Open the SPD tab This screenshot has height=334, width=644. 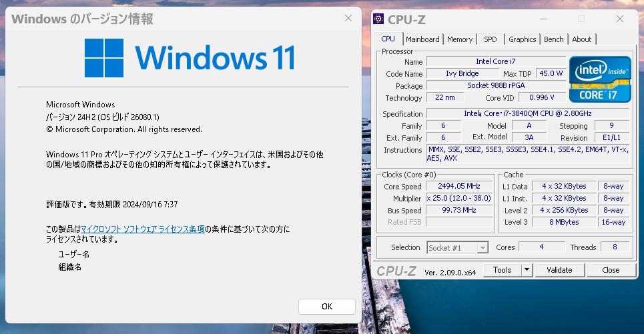point(490,39)
